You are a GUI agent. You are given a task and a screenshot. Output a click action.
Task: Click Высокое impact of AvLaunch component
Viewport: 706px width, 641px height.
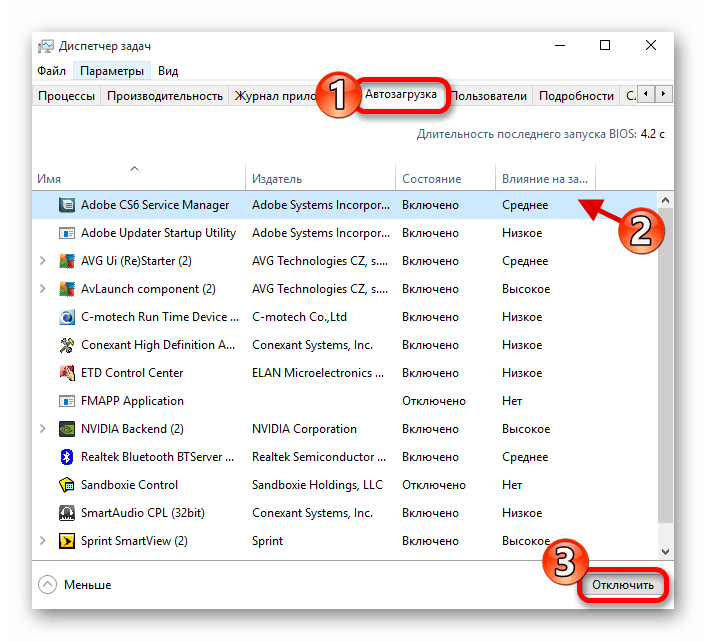tap(526, 289)
